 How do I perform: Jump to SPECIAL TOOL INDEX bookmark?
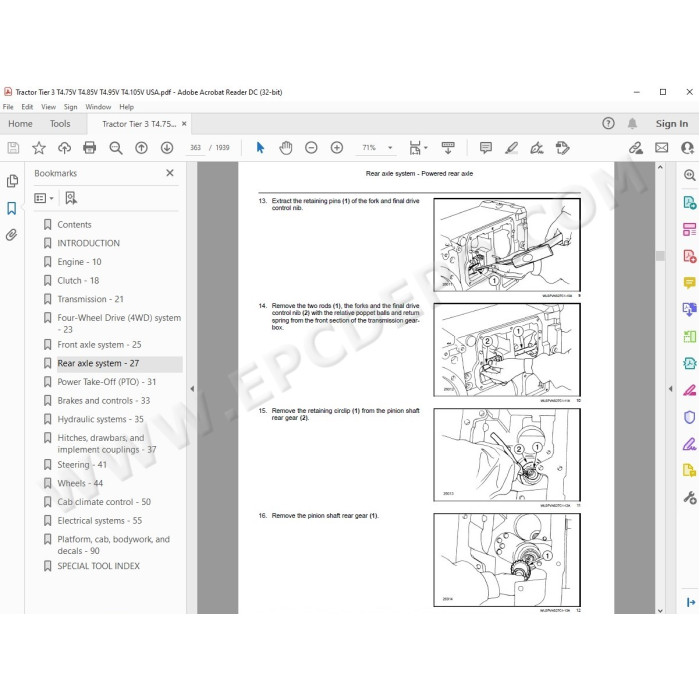pos(98,566)
